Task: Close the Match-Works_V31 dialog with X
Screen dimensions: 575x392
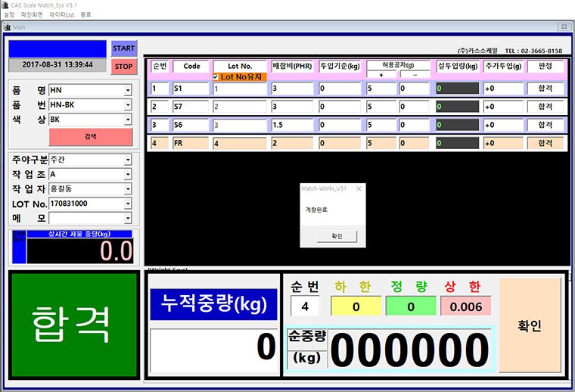Action: pyautogui.click(x=358, y=188)
